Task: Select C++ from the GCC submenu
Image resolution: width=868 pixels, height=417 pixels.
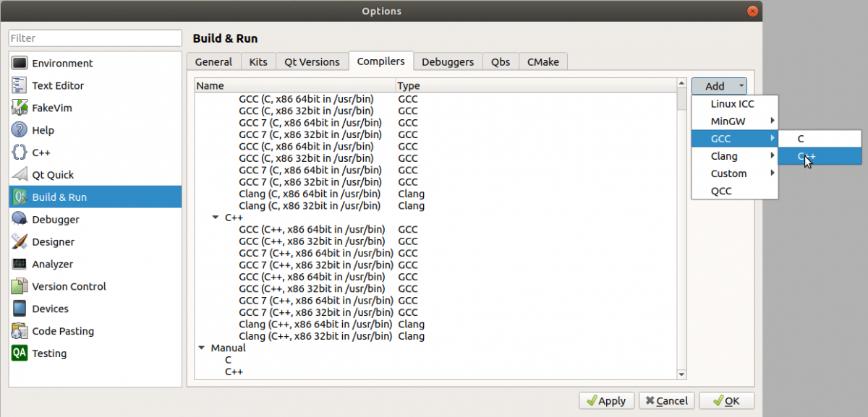Action: (820, 155)
